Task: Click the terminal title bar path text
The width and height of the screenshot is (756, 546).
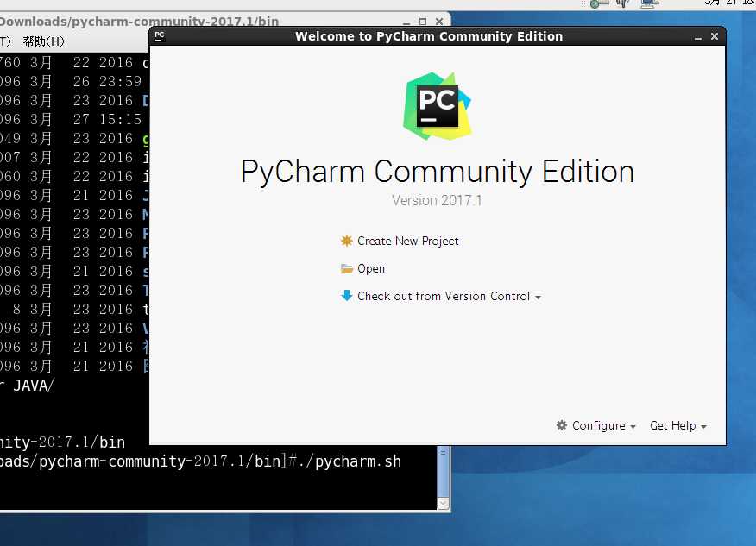Action: (x=139, y=22)
